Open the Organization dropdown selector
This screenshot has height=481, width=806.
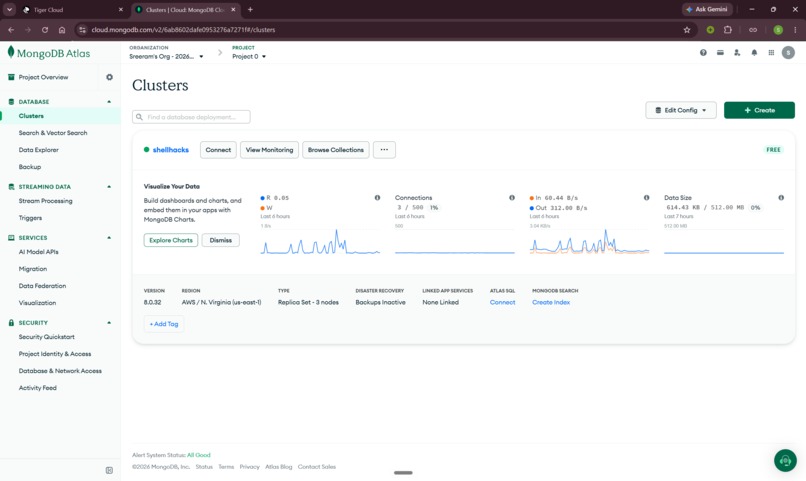(x=166, y=57)
